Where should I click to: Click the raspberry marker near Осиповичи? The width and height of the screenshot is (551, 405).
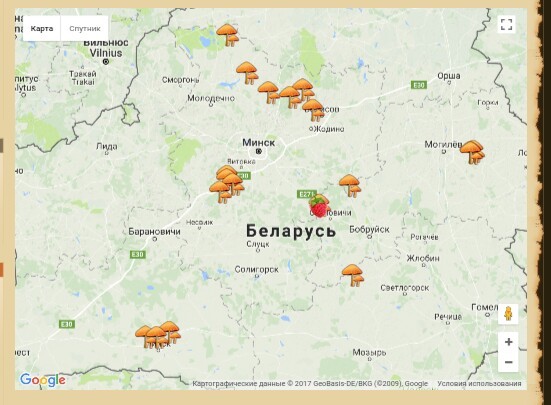[318, 206]
